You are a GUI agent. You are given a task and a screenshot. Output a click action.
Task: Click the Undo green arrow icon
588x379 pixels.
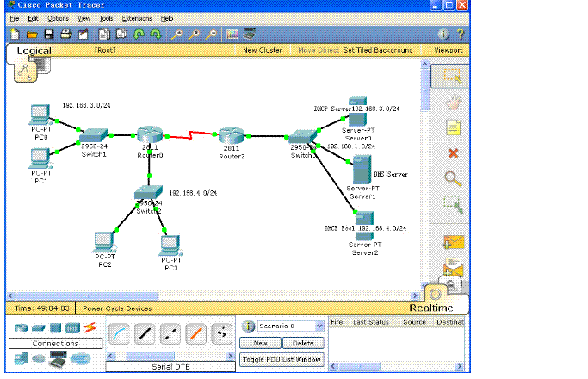tap(139, 34)
